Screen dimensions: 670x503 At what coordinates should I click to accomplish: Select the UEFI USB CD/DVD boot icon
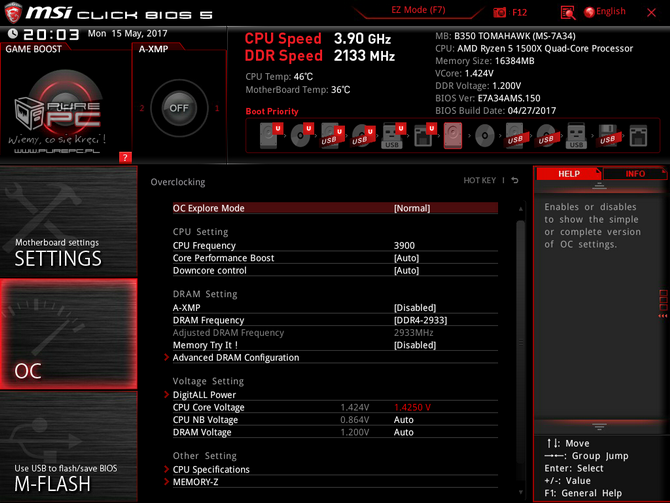click(363, 135)
